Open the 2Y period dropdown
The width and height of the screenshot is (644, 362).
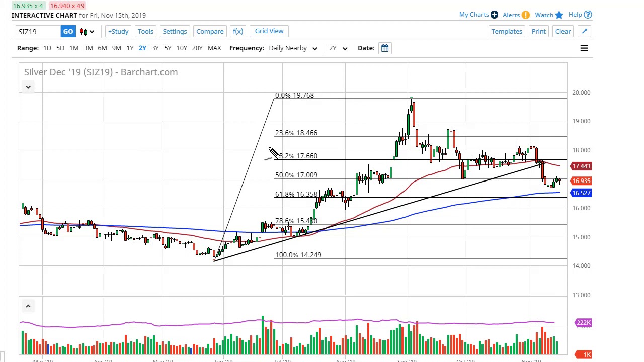(x=338, y=48)
